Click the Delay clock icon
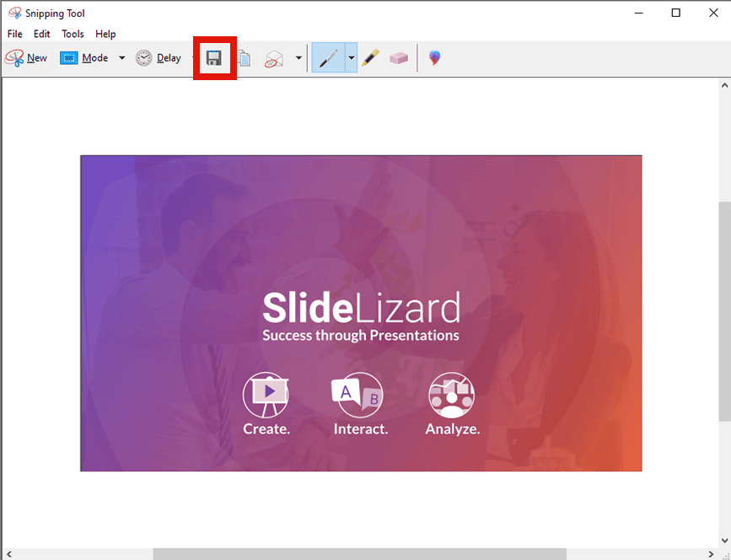This screenshot has height=560, width=731. point(144,58)
